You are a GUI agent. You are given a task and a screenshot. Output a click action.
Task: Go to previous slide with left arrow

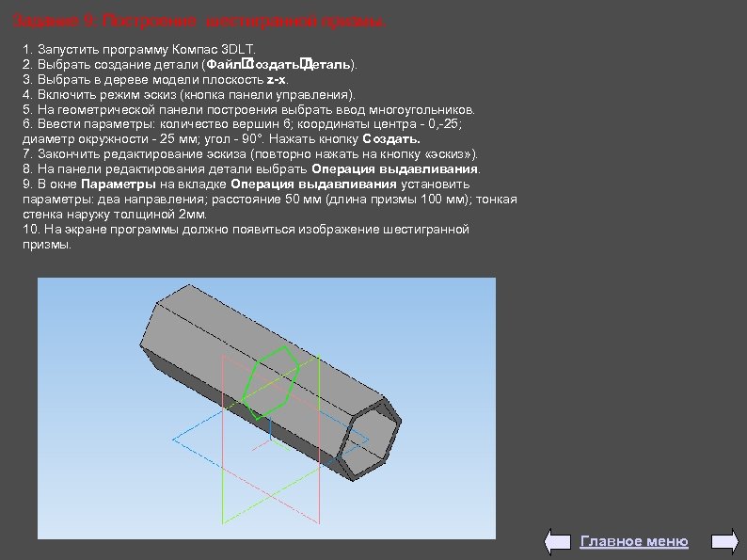[557, 541]
